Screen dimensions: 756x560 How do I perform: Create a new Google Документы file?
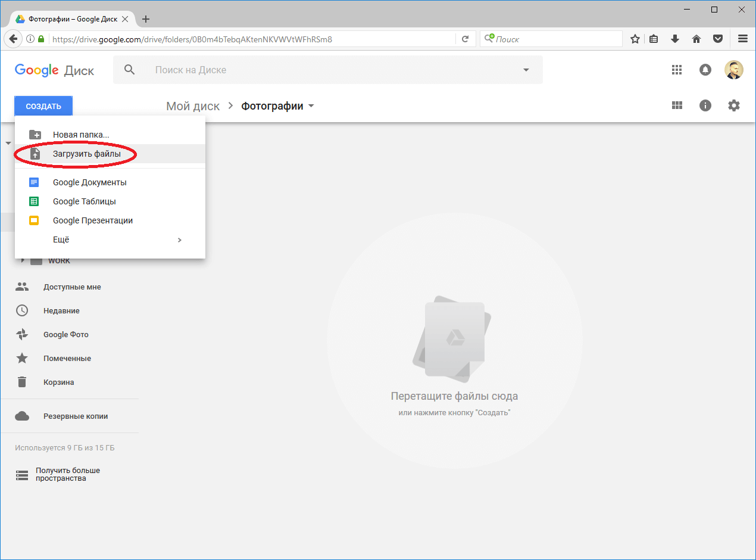(x=89, y=182)
